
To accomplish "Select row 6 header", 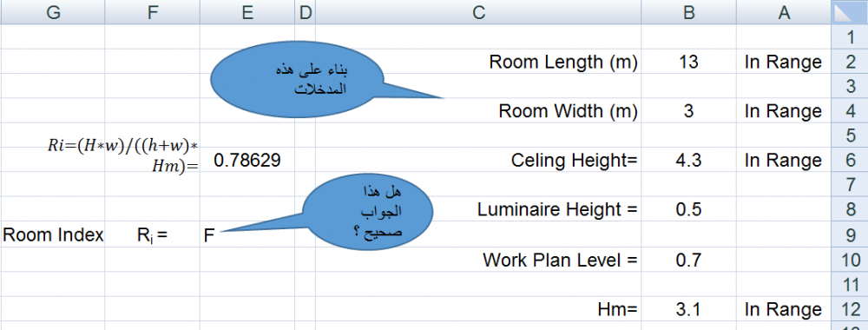I will coord(850,160).
